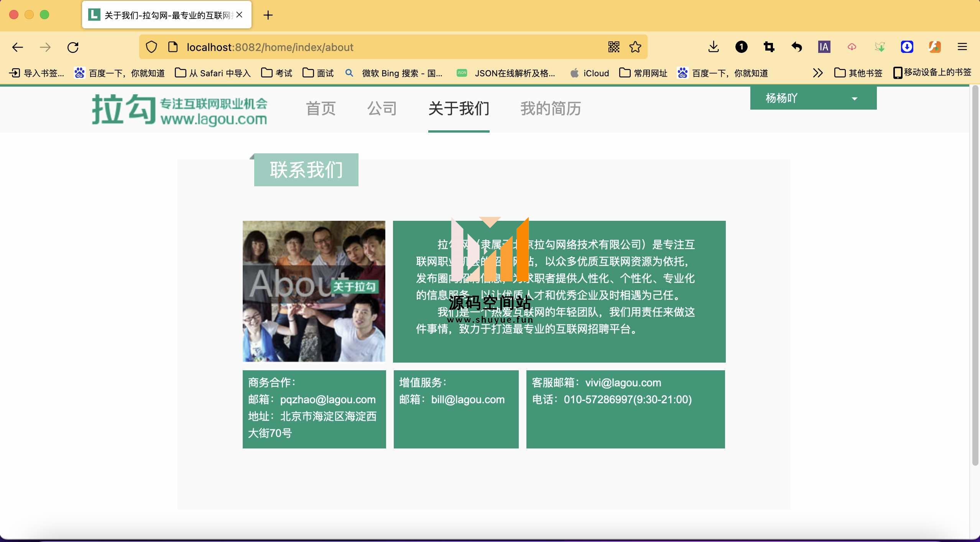Click the green download arrow extension icon
Image resolution: width=980 pixels, height=542 pixels.
(880, 47)
